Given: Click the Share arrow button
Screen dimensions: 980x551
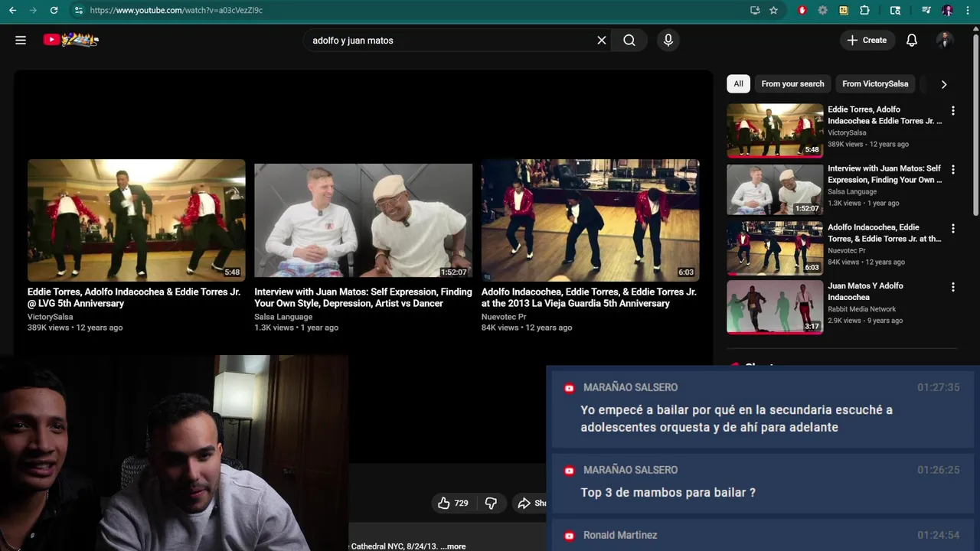Looking at the screenshot, I should click(531, 503).
